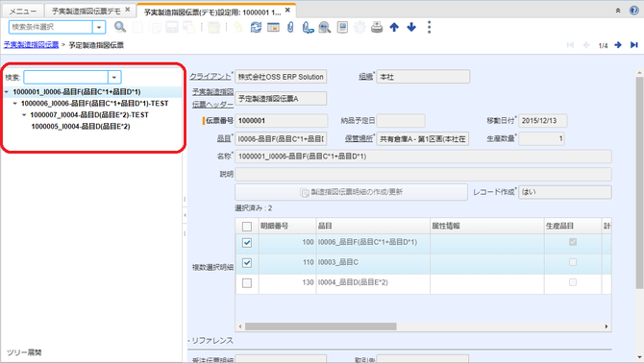The image size is (644, 363).
Task: Open the three-dot more options menu
Action: 430,27
